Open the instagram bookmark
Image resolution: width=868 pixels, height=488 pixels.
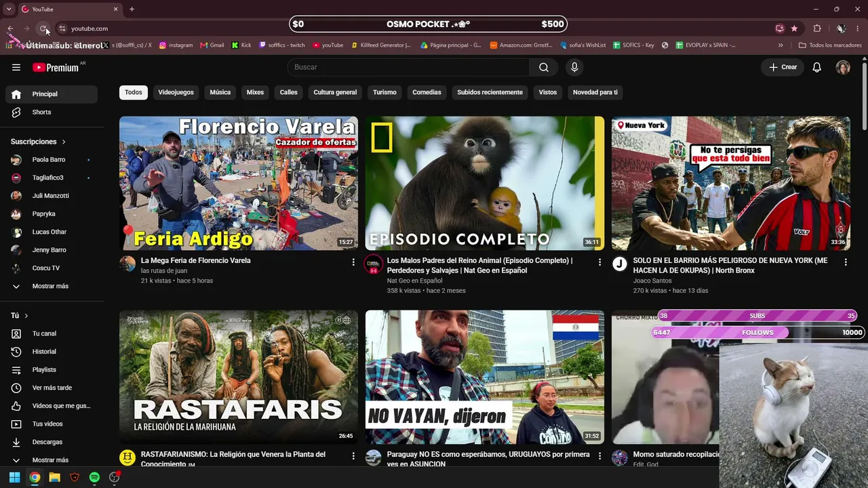pyautogui.click(x=176, y=45)
